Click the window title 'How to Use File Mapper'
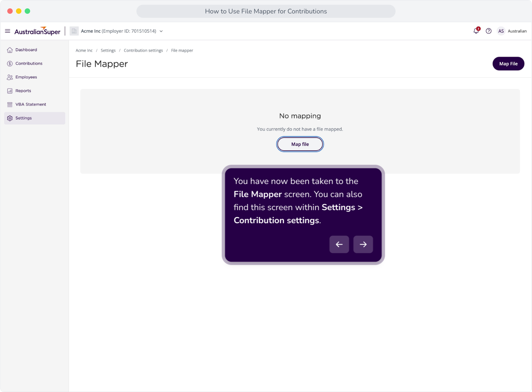Image resolution: width=532 pixels, height=392 pixels. (266, 11)
